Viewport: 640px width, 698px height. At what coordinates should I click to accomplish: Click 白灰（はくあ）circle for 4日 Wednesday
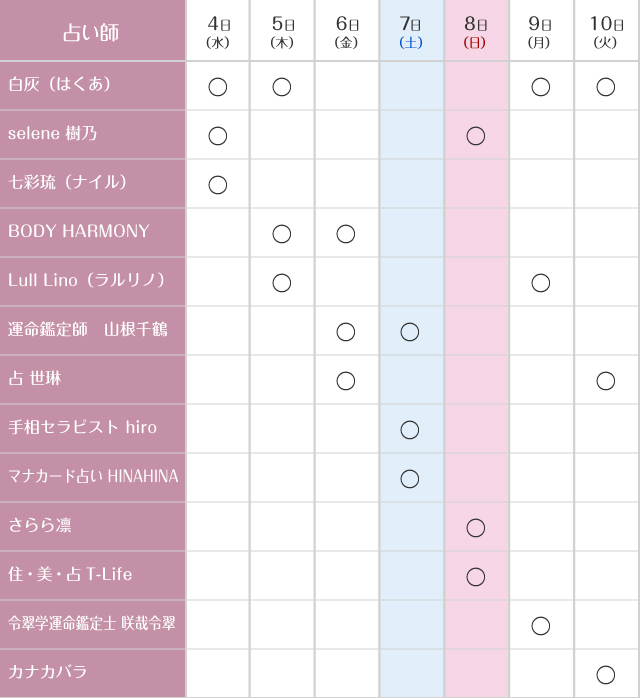217,87
